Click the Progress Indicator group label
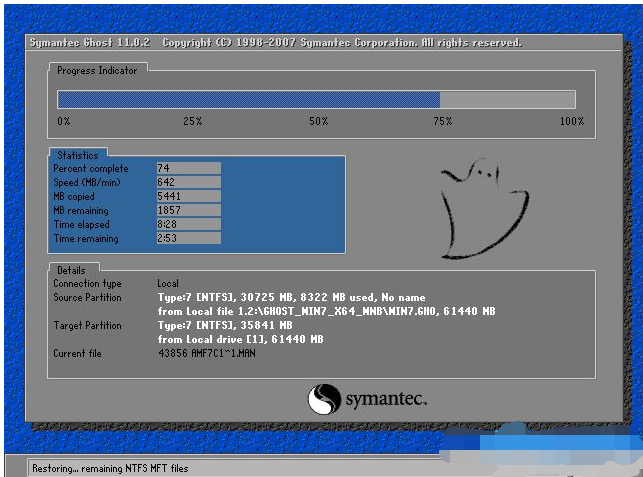The image size is (643, 477). (x=97, y=70)
